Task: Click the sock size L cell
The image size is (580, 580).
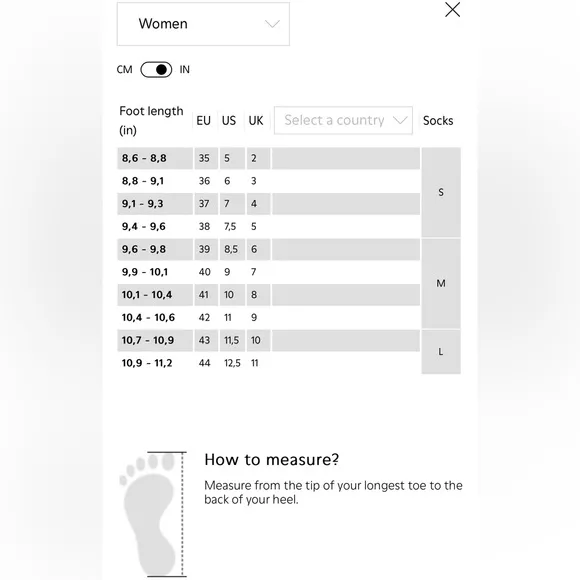Action: [441, 352]
